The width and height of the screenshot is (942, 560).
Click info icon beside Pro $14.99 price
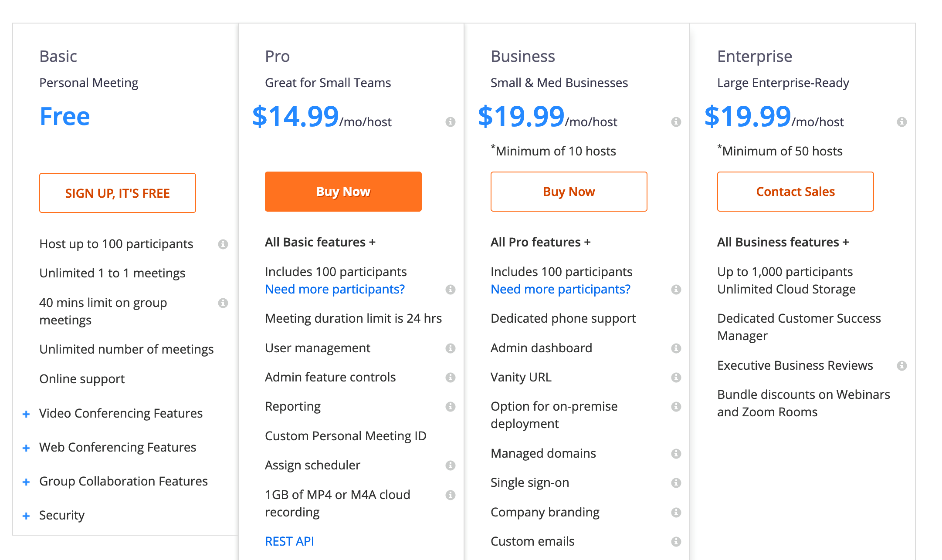(451, 122)
